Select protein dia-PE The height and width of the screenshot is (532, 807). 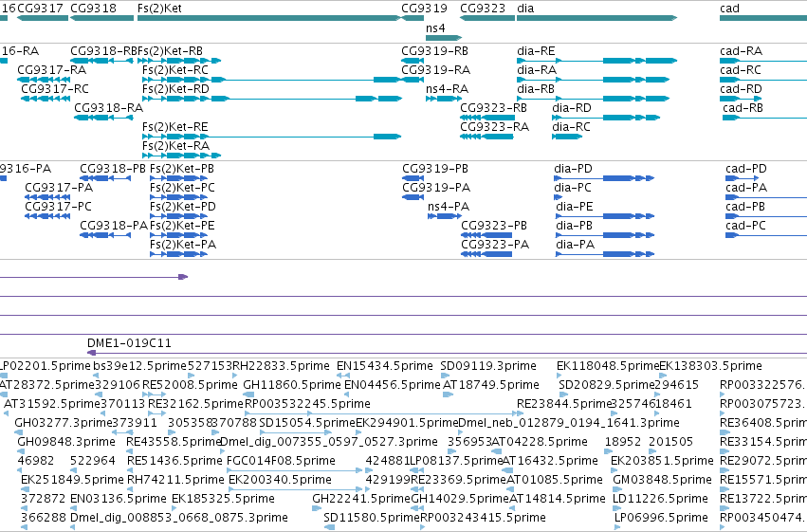[575, 207]
